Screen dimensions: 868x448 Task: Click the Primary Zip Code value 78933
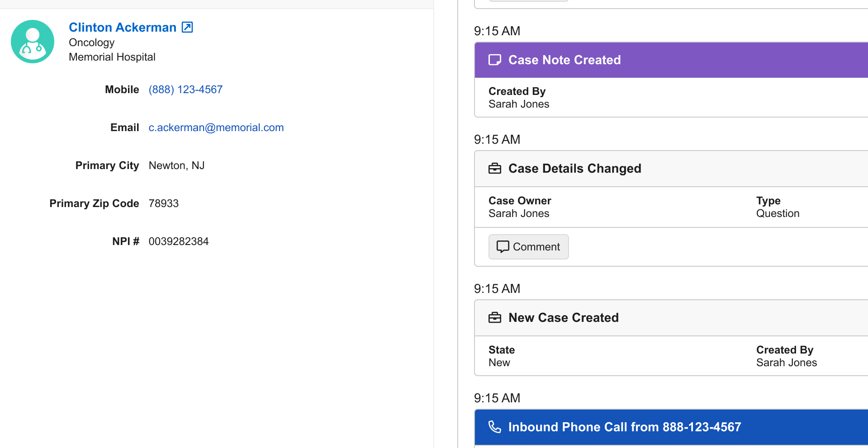tap(164, 203)
